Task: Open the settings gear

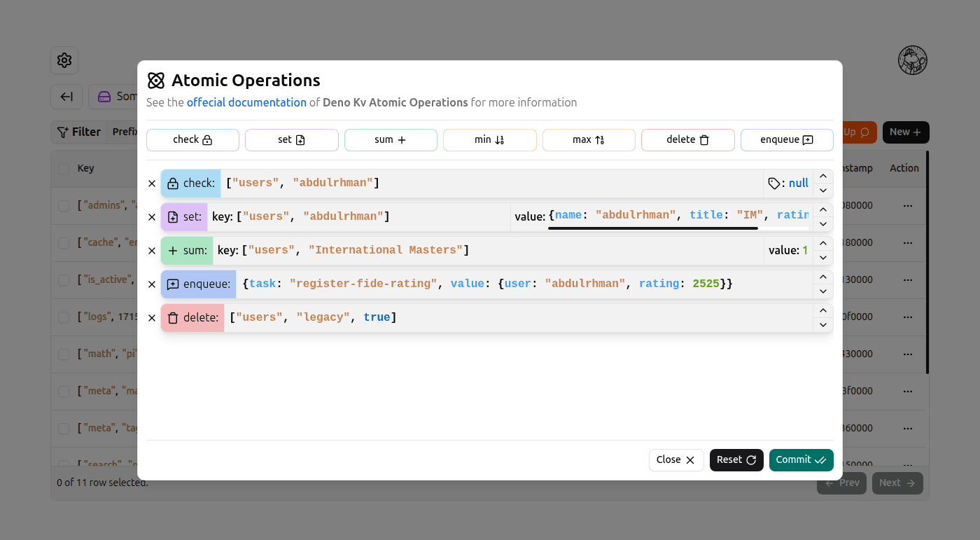Action: point(64,60)
